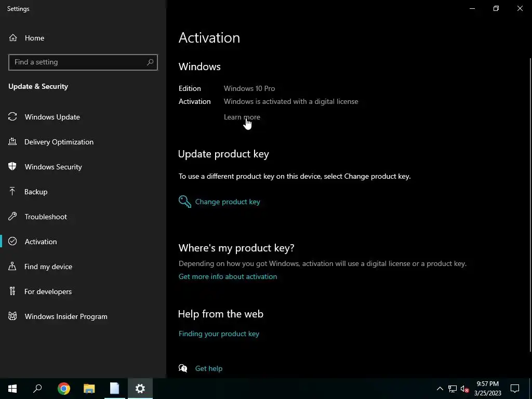
Task: Click the Find my device person icon
Action: coord(12,267)
